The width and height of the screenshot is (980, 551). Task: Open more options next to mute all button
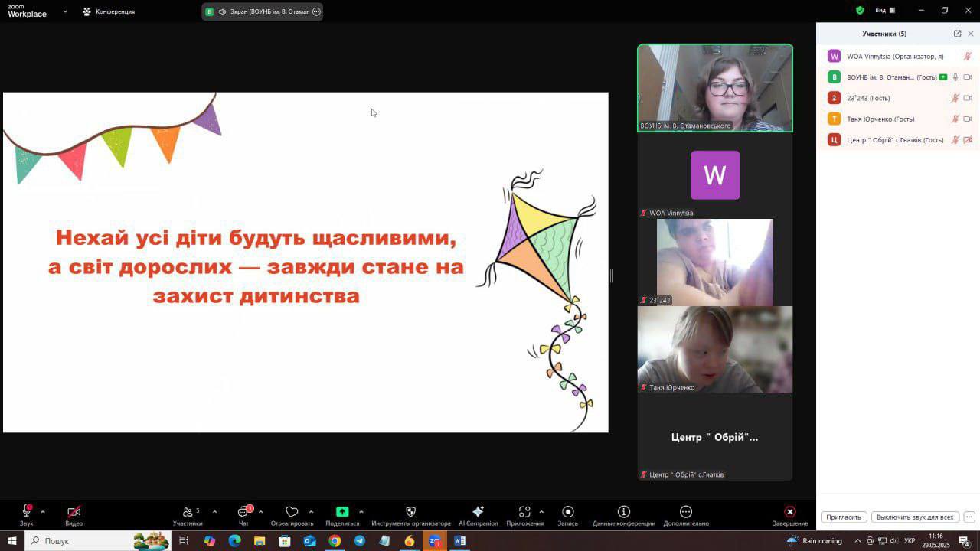click(x=969, y=517)
